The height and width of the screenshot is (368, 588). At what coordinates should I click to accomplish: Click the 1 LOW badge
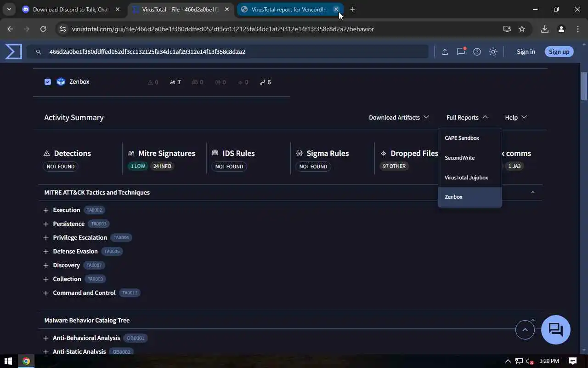click(138, 166)
